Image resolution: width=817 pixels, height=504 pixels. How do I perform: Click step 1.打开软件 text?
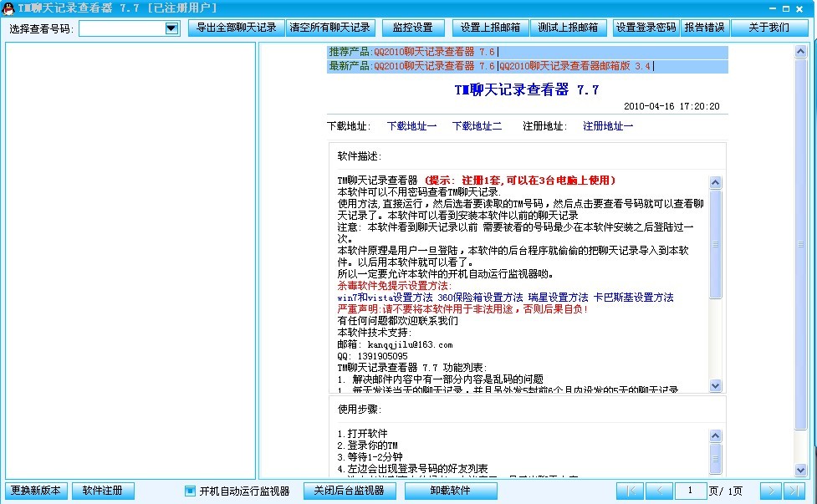tap(362, 434)
